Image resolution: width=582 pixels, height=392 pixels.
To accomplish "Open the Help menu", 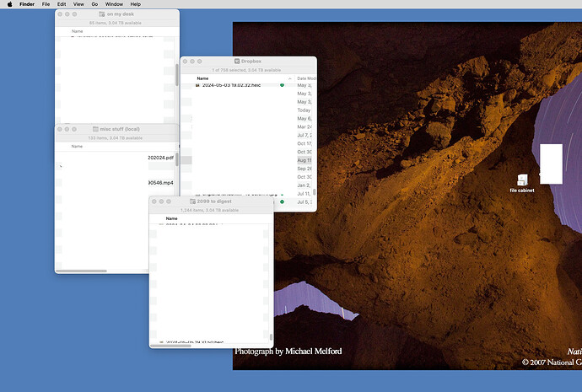I will pos(136,4).
